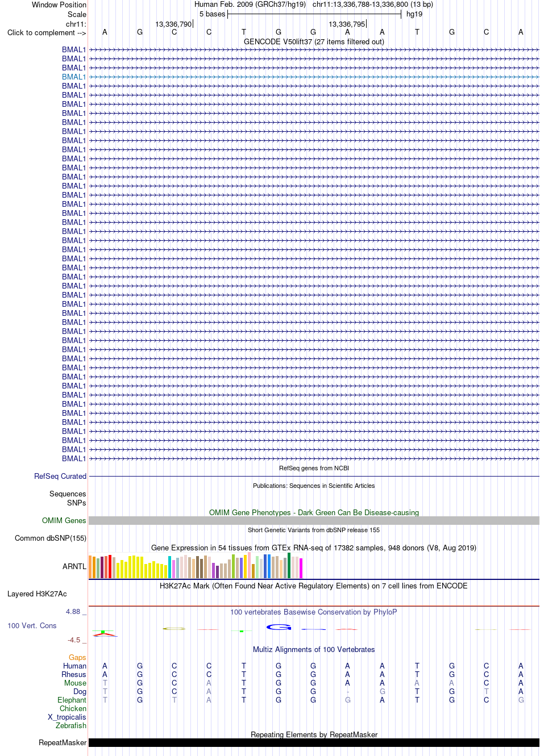Select the Dog alignment row label

pyautogui.click(x=80, y=691)
